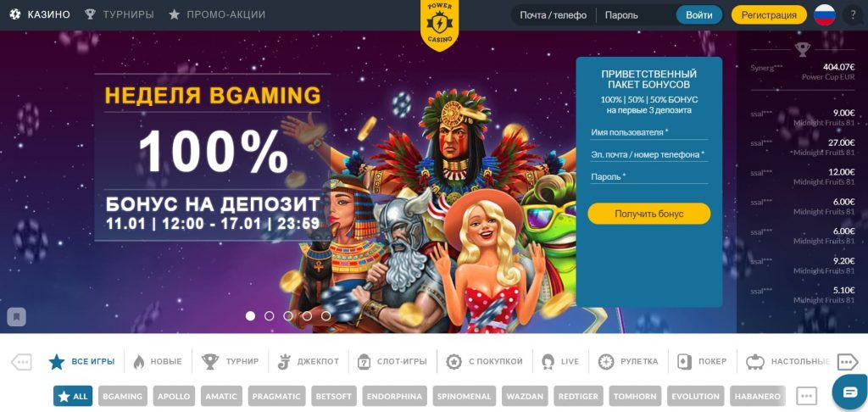Click the bookmark icon on banner
868x412 pixels.
tap(17, 317)
